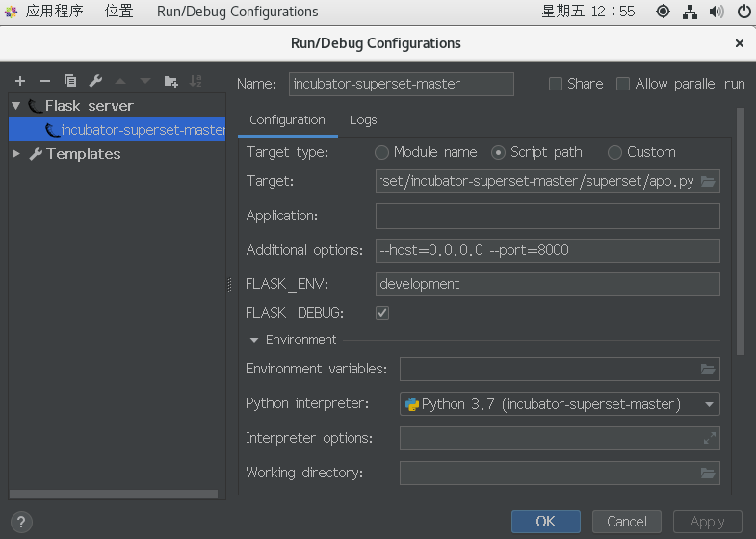The height and width of the screenshot is (539, 756).
Task: Collapse the Environment section
Action: [254, 340]
